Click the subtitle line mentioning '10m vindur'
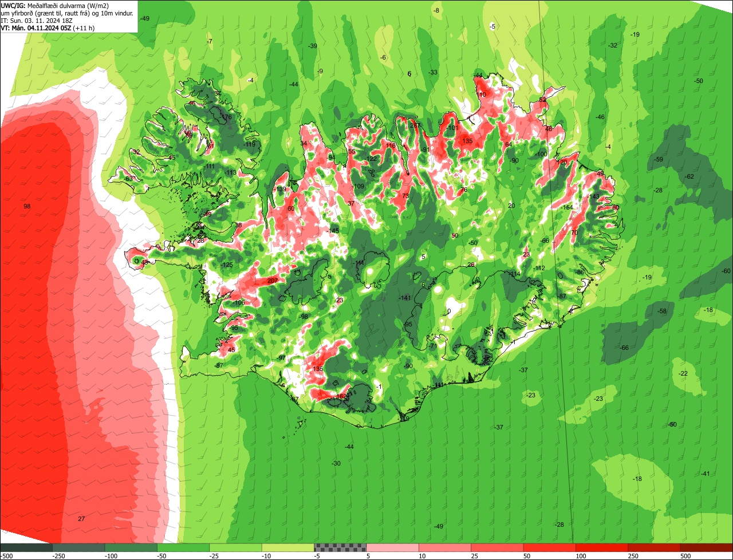733x560 pixels. coord(67,13)
